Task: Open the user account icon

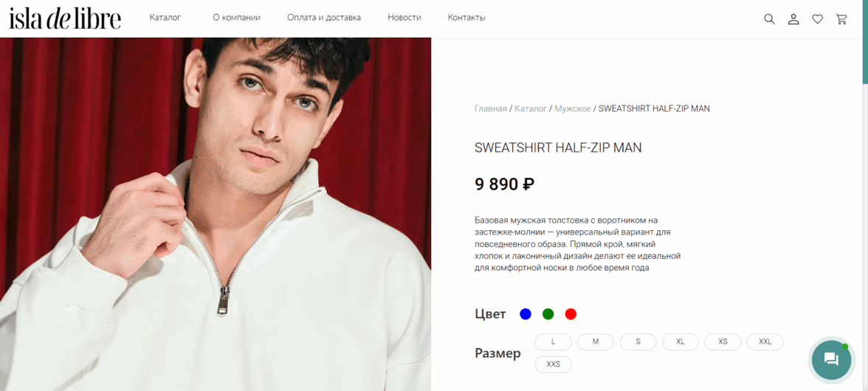Action: tap(793, 19)
